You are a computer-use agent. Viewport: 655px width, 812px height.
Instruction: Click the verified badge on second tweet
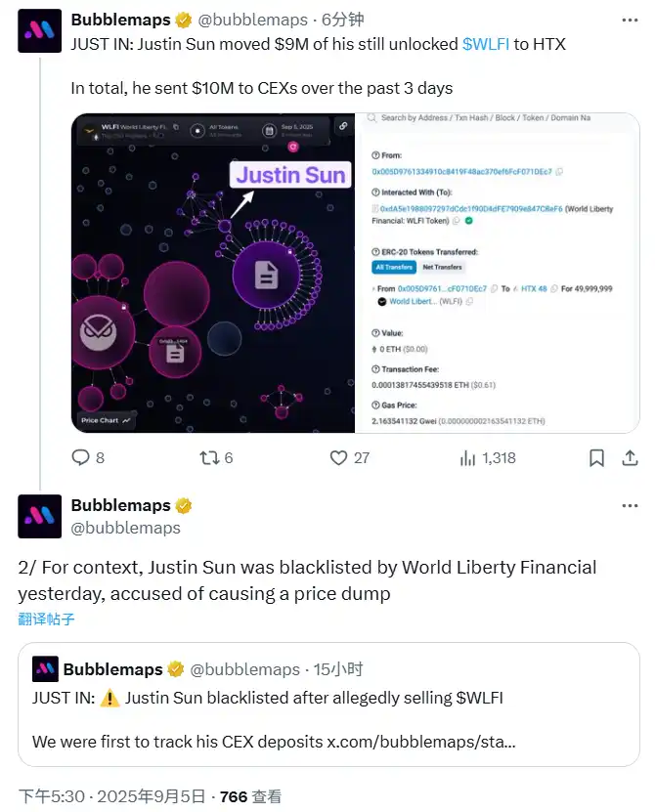(183, 506)
